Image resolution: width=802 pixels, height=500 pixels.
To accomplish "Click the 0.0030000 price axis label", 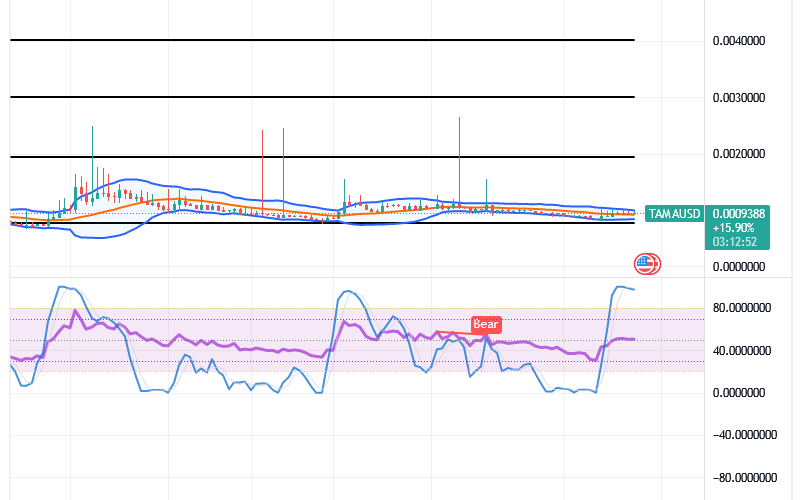I will click(739, 98).
